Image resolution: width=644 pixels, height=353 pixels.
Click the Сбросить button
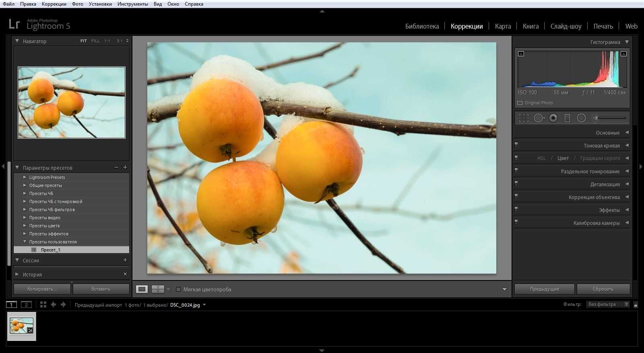[x=603, y=289]
